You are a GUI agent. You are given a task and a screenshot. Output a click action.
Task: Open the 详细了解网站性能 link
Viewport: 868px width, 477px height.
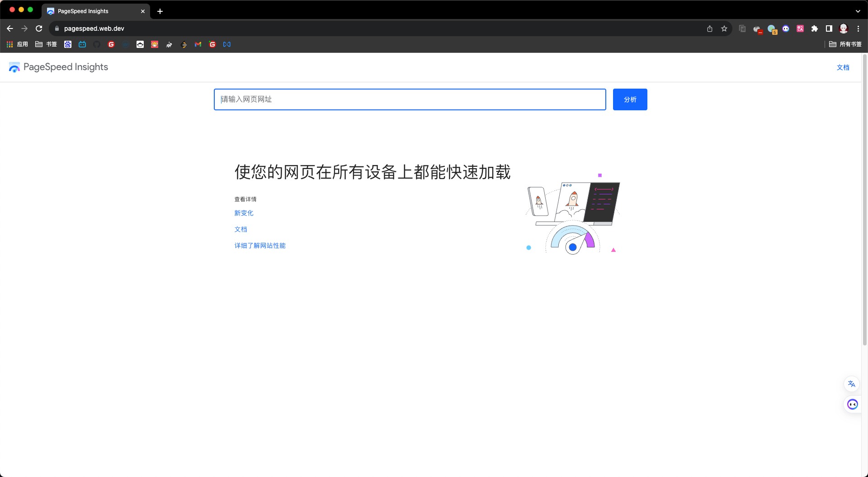(x=260, y=246)
